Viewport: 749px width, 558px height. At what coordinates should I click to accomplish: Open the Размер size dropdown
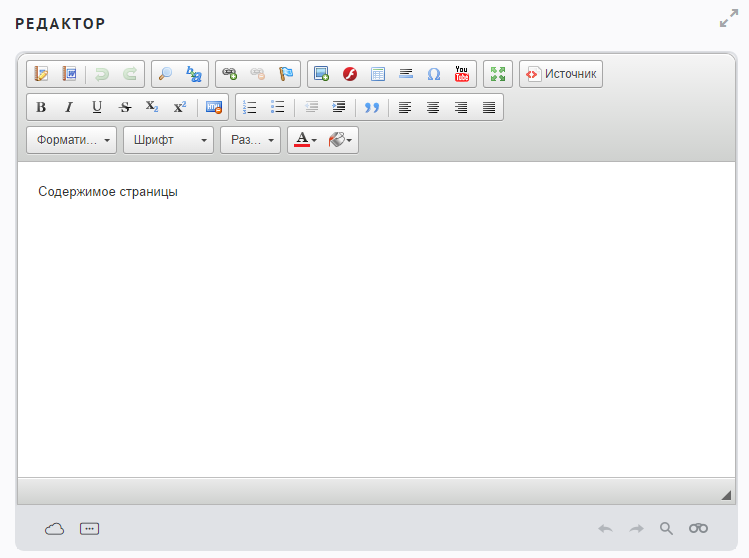point(250,141)
